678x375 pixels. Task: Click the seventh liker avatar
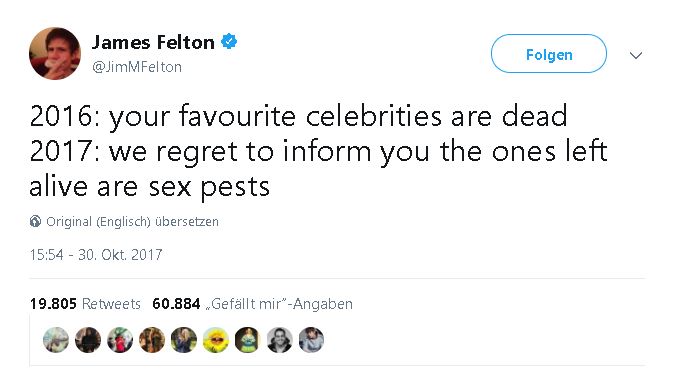(248, 340)
